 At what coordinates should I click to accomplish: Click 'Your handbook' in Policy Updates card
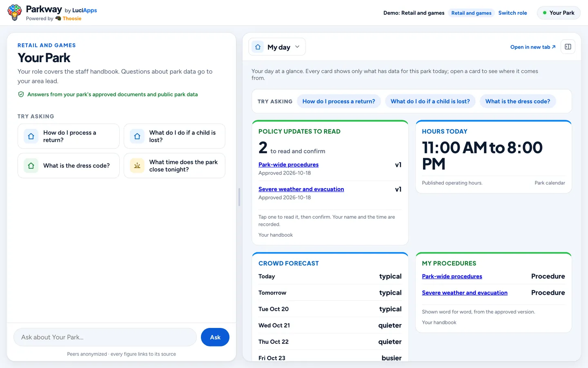click(276, 235)
